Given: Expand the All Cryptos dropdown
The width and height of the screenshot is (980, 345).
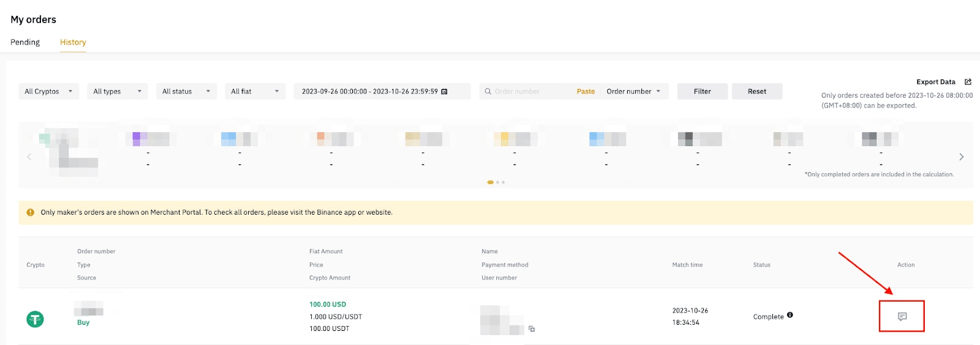Looking at the screenshot, I should coord(49,92).
